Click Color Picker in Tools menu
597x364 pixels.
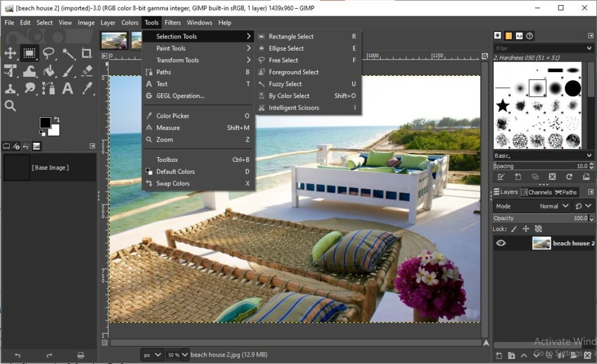coord(173,116)
